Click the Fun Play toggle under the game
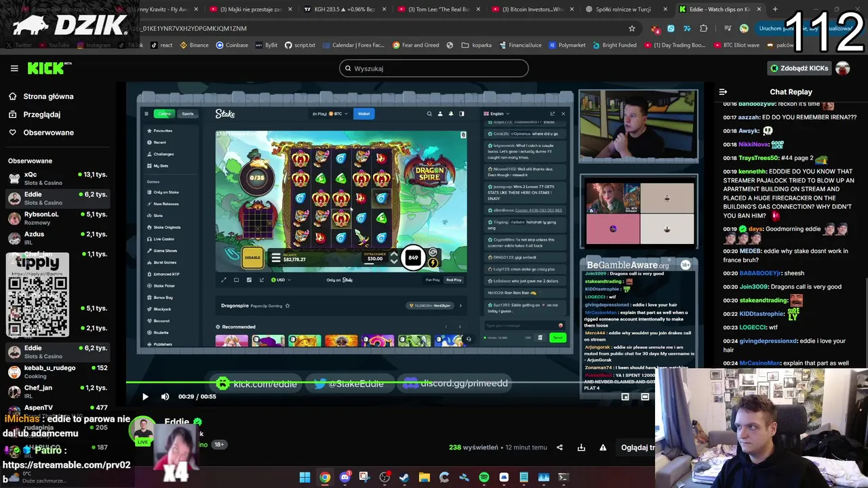The height and width of the screenshot is (488, 868). (432, 280)
